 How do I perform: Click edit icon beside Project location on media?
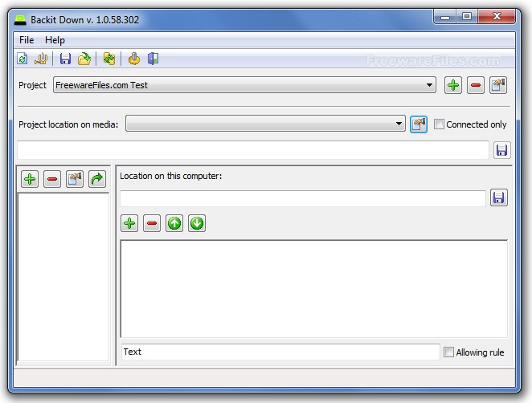point(419,124)
